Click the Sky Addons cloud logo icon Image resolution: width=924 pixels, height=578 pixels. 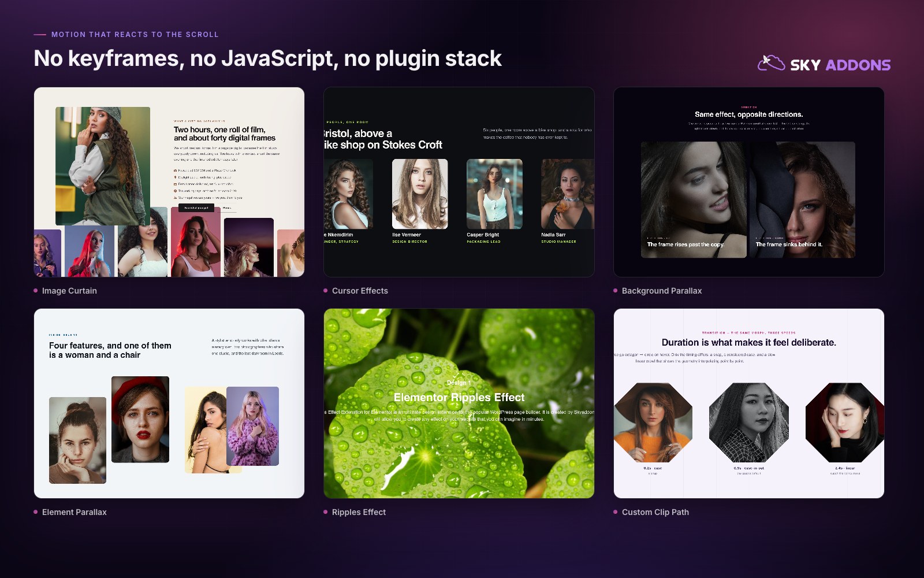pyautogui.click(x=771, y=63)
